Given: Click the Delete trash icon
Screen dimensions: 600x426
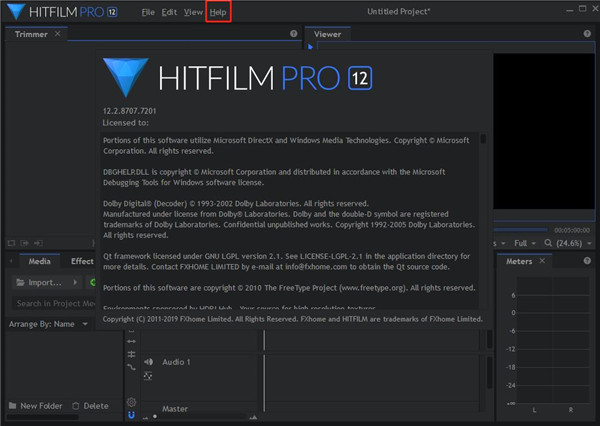Looking at the screenshot, I should pyautogui.click(x=76, y=406).
